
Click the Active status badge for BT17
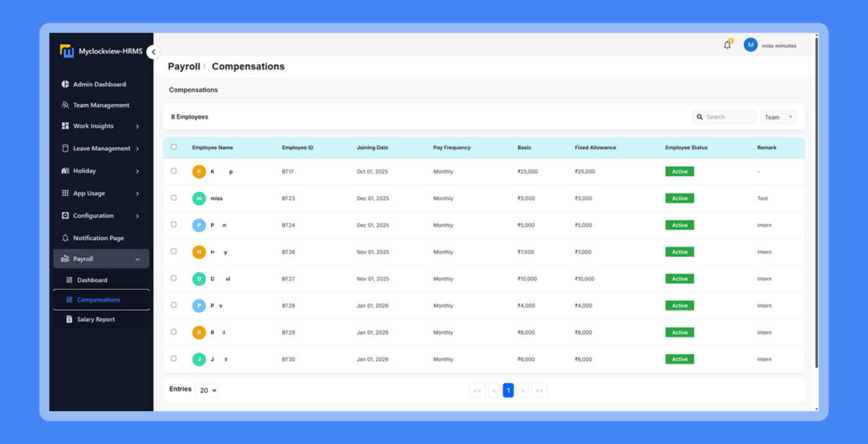[679, 172]
